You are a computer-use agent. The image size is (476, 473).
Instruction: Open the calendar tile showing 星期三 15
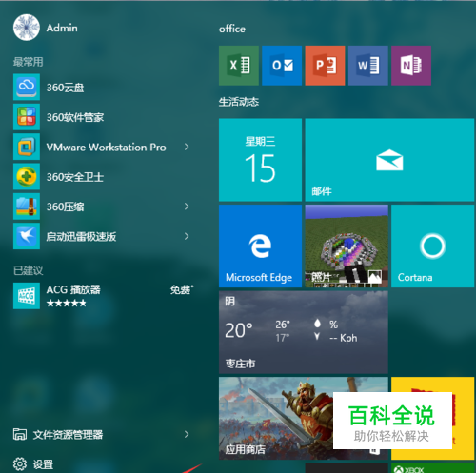(260, 160)
